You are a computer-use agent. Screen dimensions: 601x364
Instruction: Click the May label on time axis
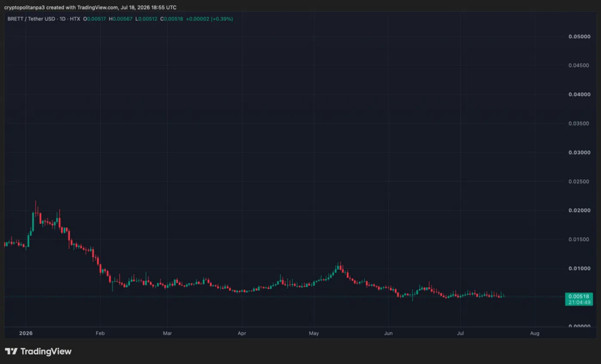click(x=314, y=334)
